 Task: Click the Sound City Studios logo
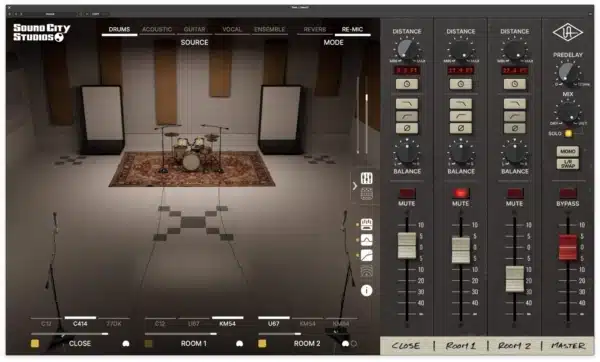pos(41,33)
